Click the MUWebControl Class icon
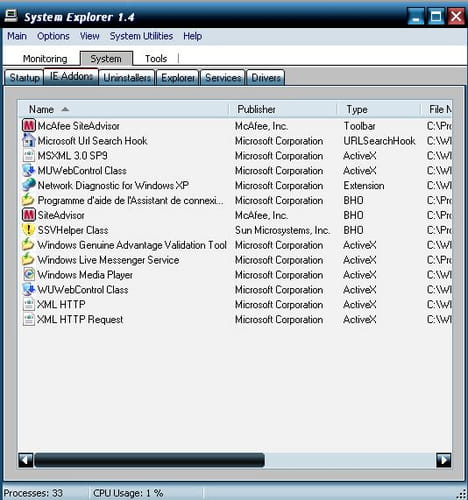 coord(29,170)
